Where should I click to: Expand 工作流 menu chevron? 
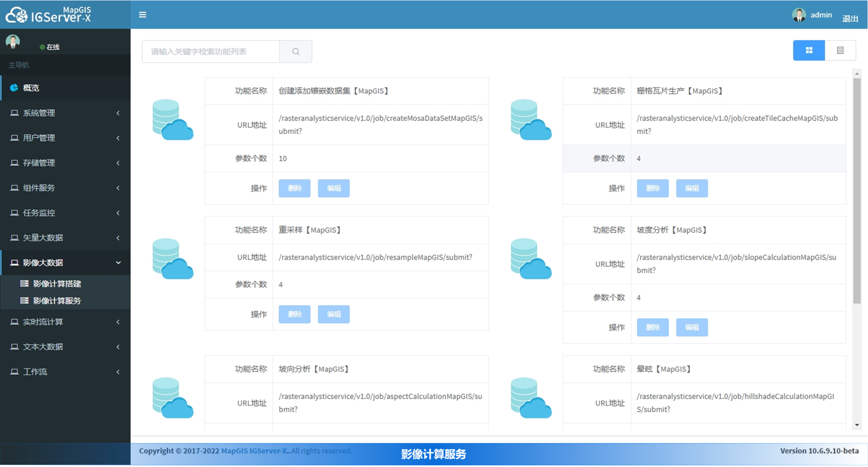pos(118,372)
